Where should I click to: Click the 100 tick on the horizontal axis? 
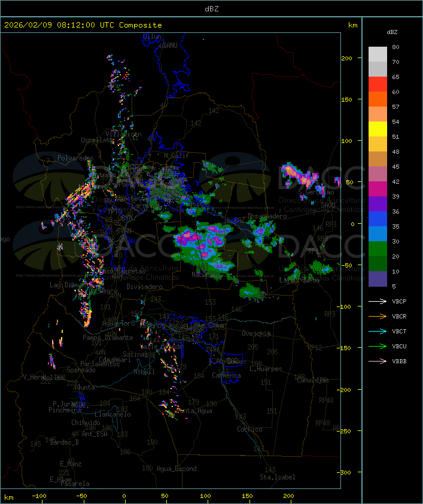[x=205, y=496]
